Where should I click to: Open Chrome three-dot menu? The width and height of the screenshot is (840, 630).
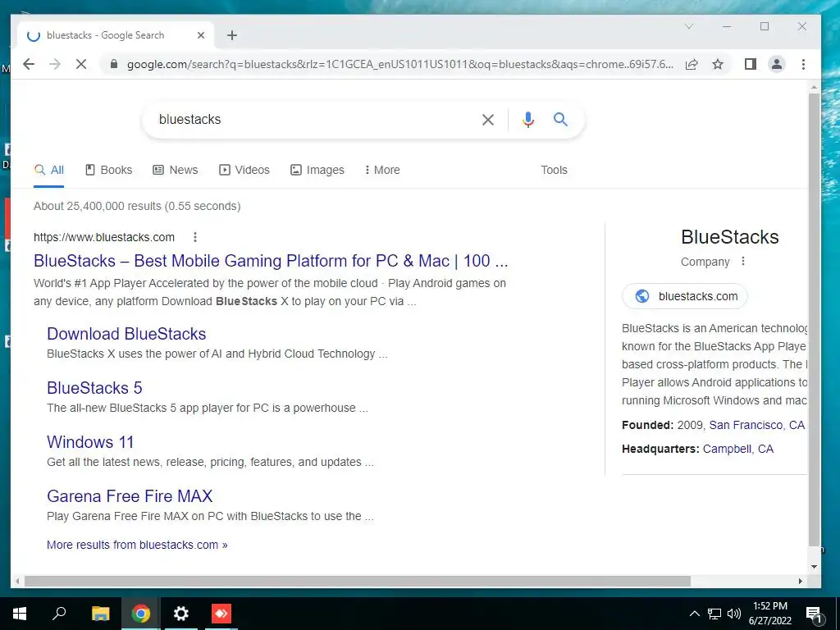[x=803, y=64]
